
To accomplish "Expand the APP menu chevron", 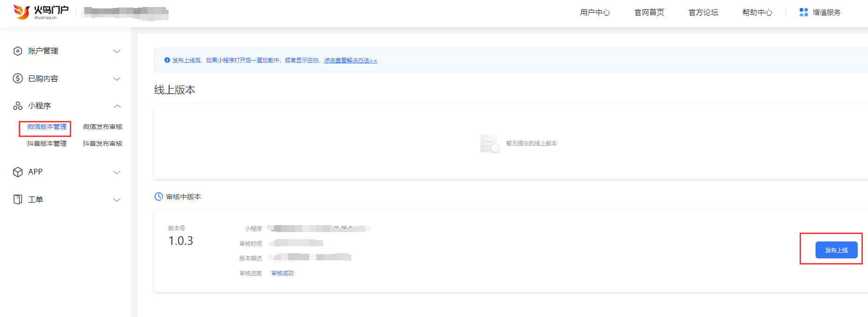I will (x=117, y=172).
